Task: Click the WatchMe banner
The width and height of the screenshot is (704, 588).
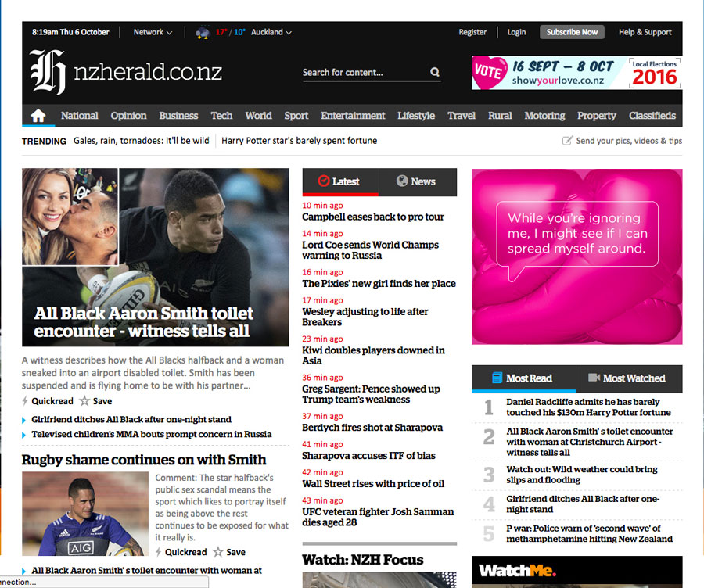Action: [577, 572]
